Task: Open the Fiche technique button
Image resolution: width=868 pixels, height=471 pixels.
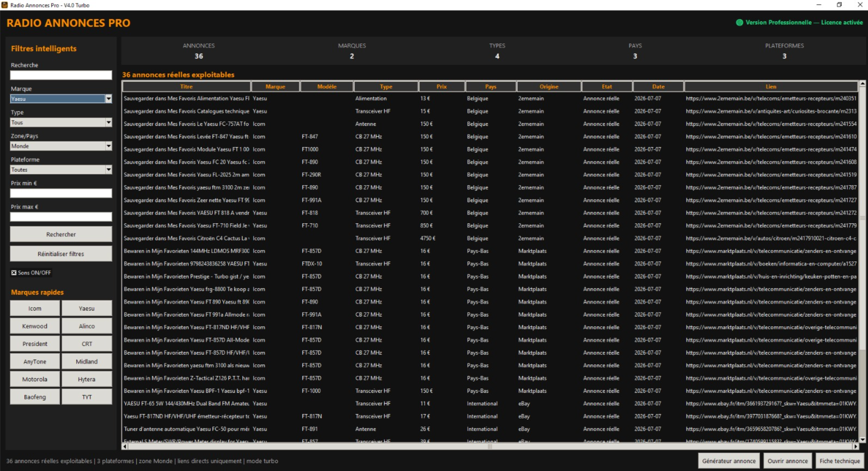Action: click(840, 461)
